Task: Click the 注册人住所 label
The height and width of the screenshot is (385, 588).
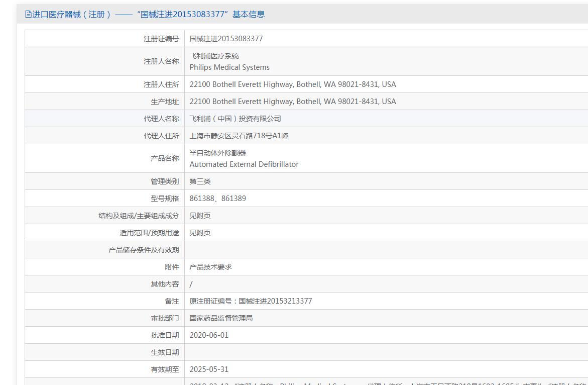Action: click(161, 84)
